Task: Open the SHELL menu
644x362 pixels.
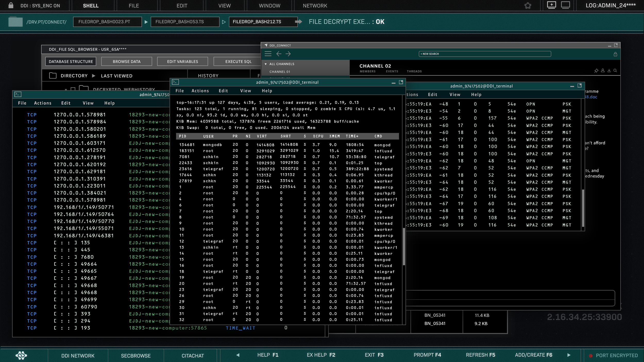Action: pyautogui.click(x=91, y=6)
